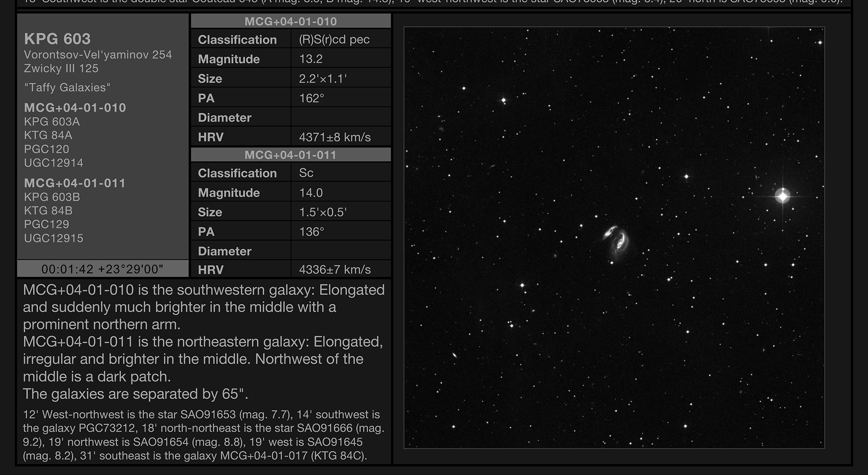The height and width of the screenshot is (475, 868).
Task: Click the MCG+04-01-011 table header
Action: click(x=291, y=155)
